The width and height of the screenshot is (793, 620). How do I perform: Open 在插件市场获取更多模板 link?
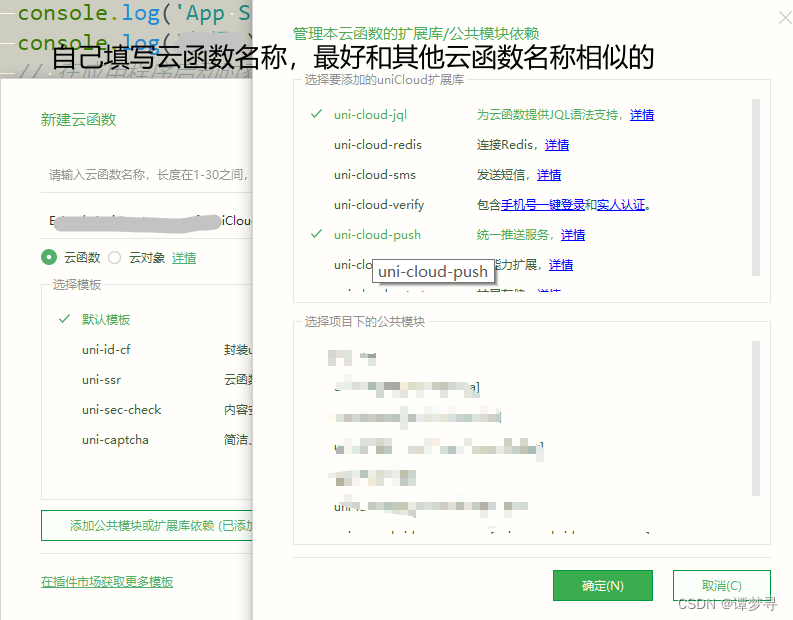[107, 582]
